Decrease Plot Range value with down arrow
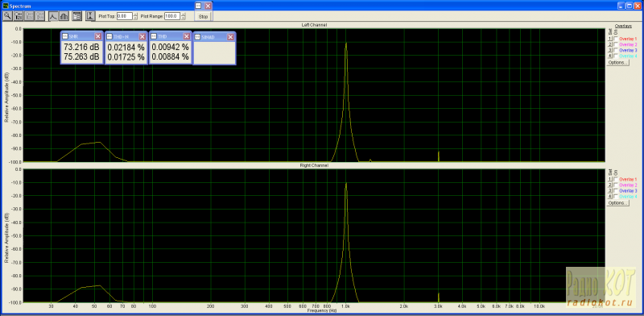Image resolution: width=644 pixels, height=316 pixels. pos(183,18)
